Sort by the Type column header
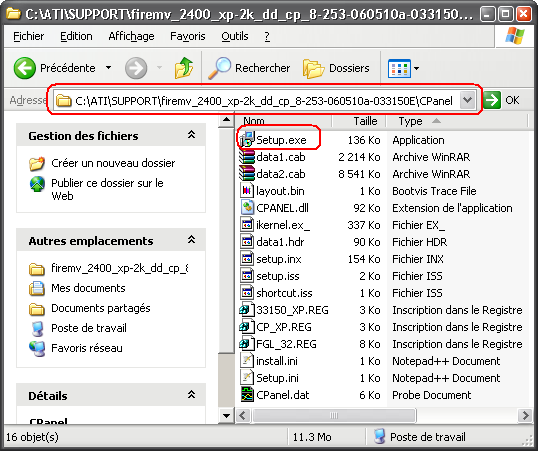Screen dimensions: 538x451 [x=457, y=121]
